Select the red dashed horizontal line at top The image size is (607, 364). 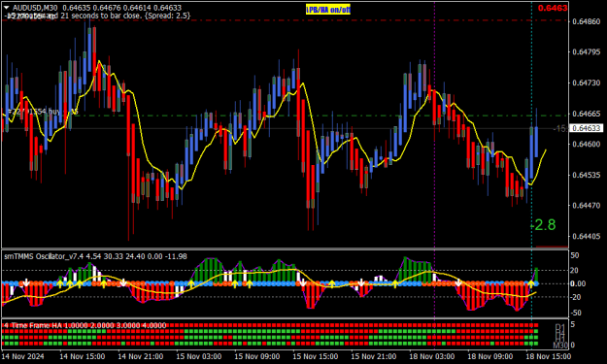tap(286, 19)
